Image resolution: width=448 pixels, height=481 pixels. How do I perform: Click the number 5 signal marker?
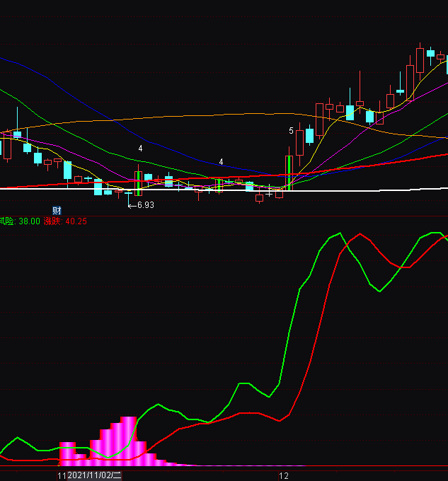coord(291,131)
